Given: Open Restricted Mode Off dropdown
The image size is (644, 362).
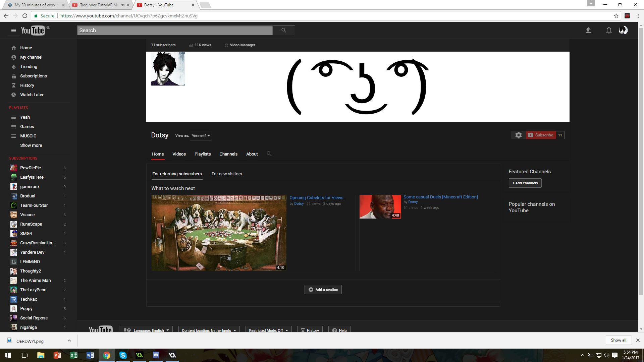Looking at the screenshot, I should (x=268, y=330).
